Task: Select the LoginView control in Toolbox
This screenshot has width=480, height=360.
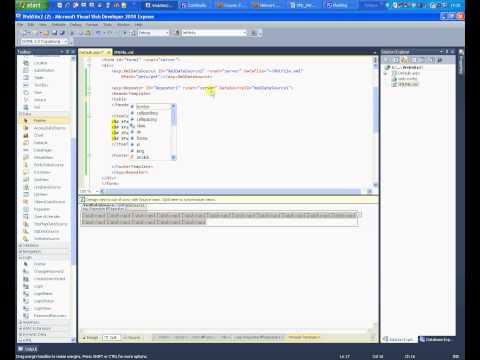Action: [43, 308]
